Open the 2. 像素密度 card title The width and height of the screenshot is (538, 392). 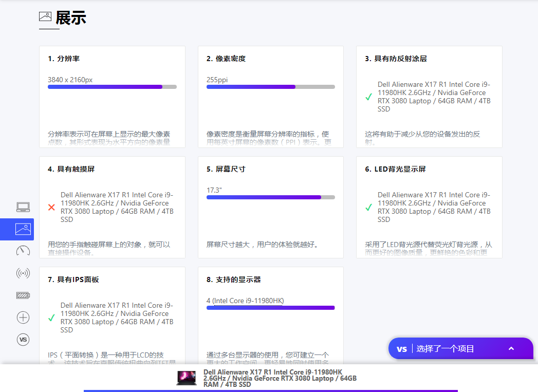226,59
